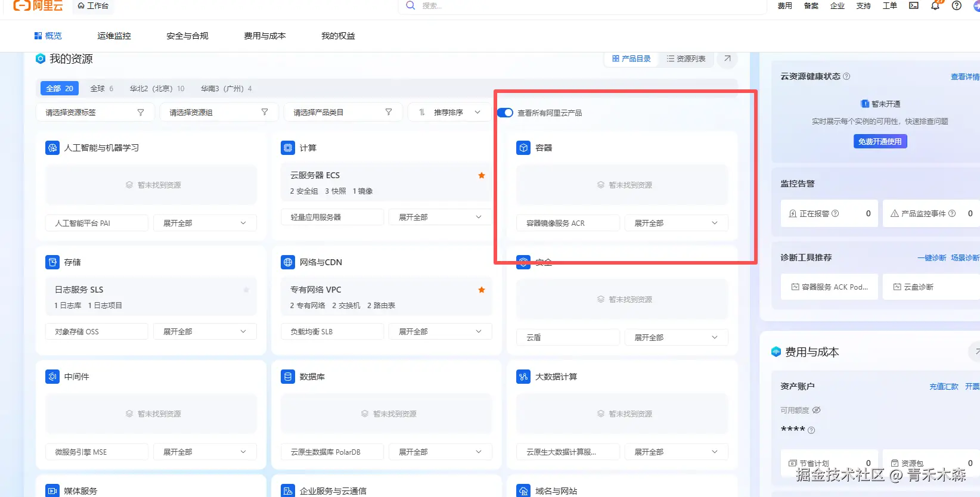
Task: Click the 人工智能与机器学习 category icon
Action: 52,148
